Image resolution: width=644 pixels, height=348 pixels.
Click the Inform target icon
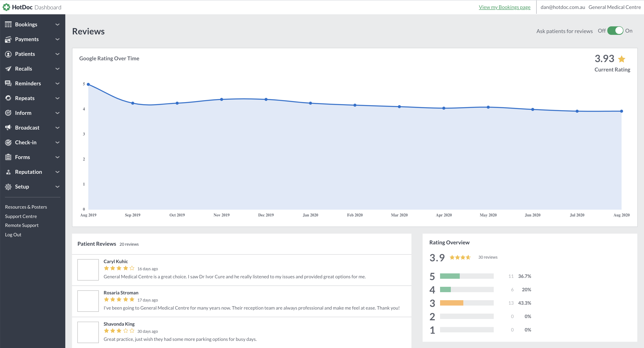tap(8, 113)
